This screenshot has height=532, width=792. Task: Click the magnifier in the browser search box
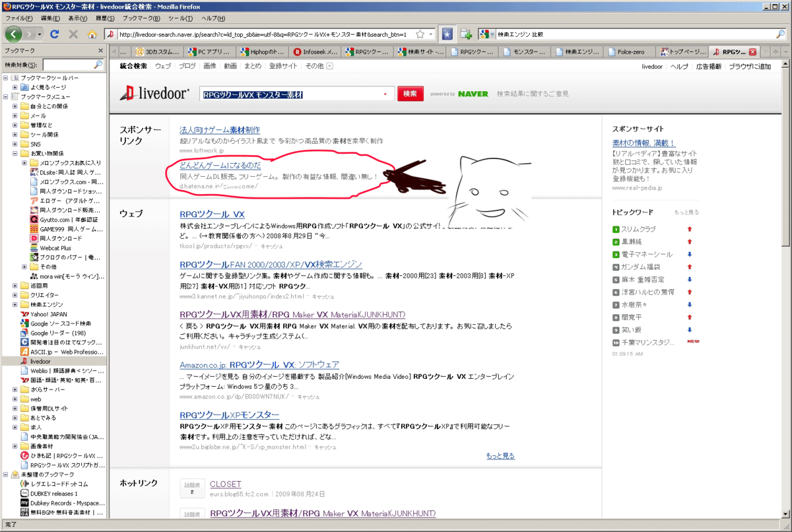(780, 34)
